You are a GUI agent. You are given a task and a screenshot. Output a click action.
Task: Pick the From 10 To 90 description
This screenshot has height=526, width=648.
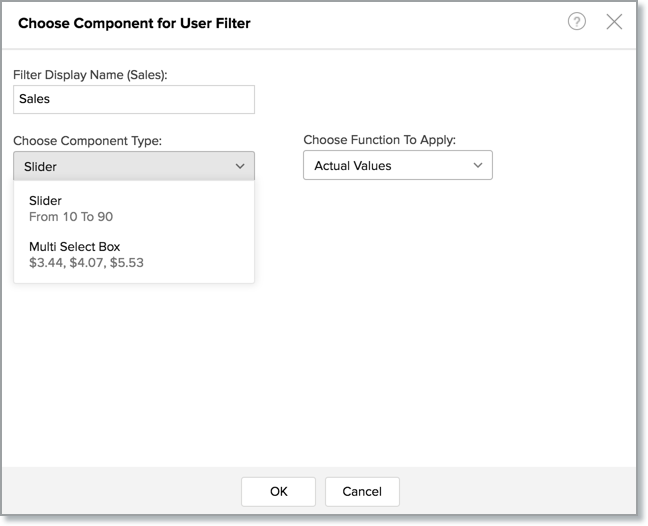78,216
